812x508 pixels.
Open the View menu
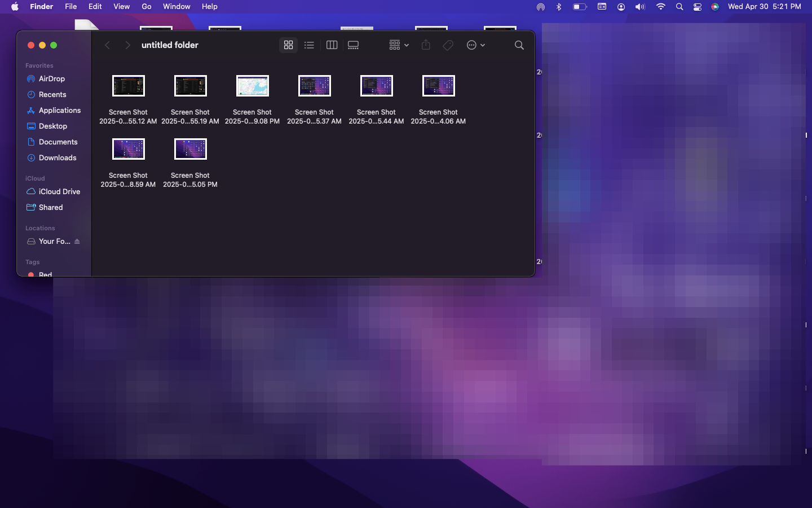point(121,7)
